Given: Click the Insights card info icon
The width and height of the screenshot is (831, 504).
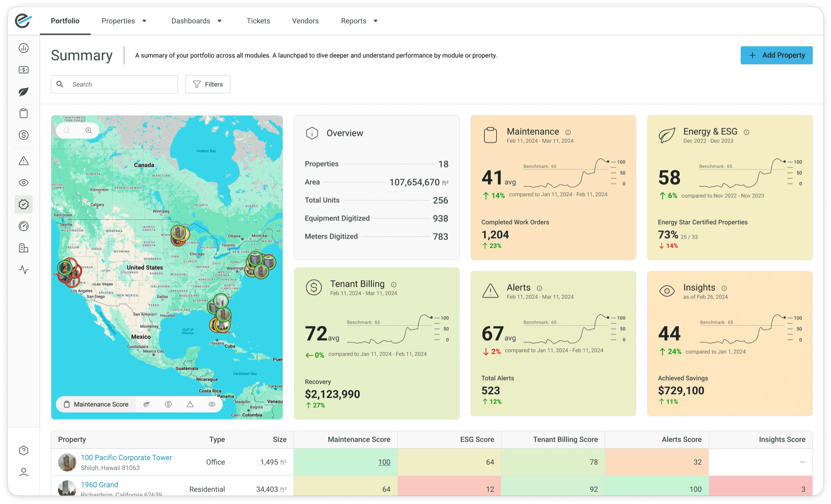Looking at the screenshot, I should 724,288.
